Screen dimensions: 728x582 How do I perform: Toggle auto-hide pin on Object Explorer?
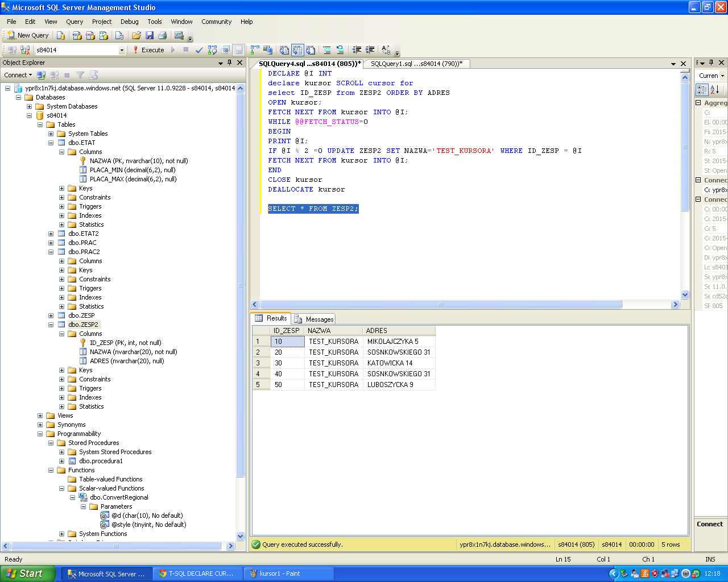230,63
